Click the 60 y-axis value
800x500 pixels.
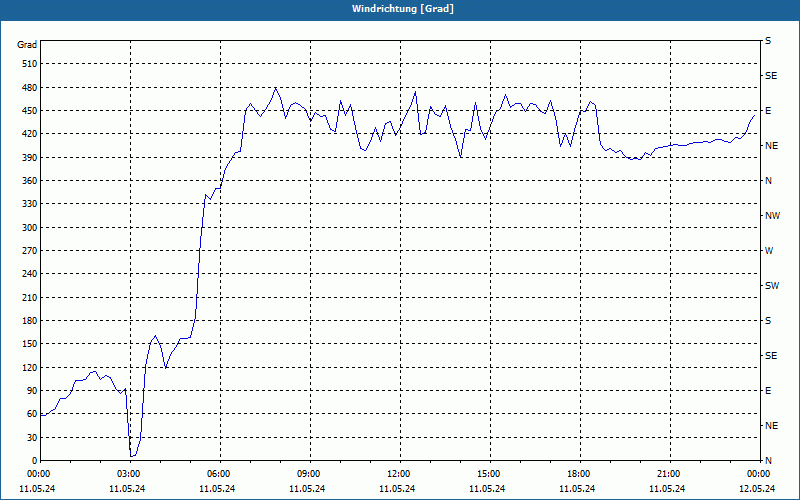click(x=32, y=414)
